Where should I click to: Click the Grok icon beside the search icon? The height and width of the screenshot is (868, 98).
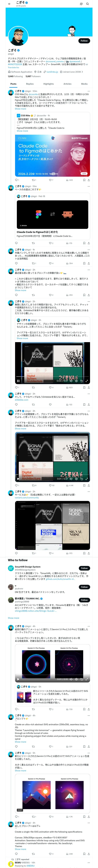click(x=81, y=4)
